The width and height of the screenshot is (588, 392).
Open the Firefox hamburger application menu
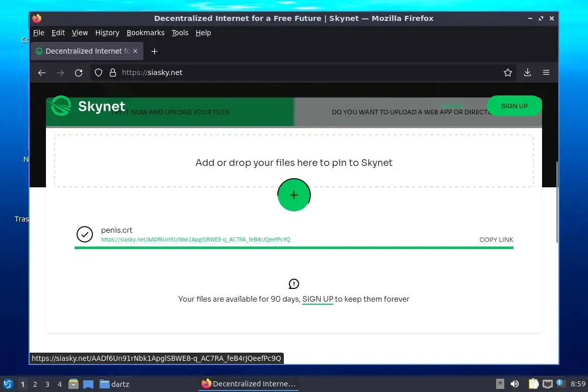click(x=546, y=72)
